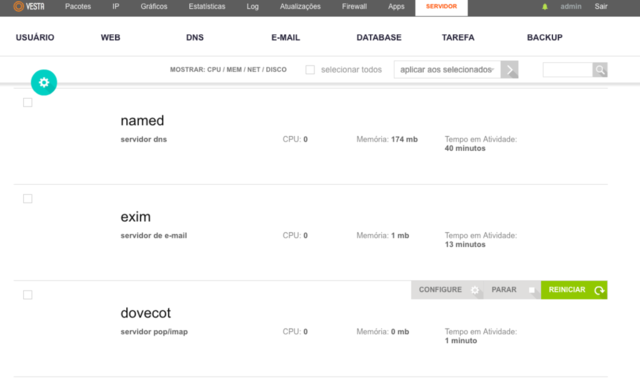Open the USUÁRIO section

[x=35, y=38]
